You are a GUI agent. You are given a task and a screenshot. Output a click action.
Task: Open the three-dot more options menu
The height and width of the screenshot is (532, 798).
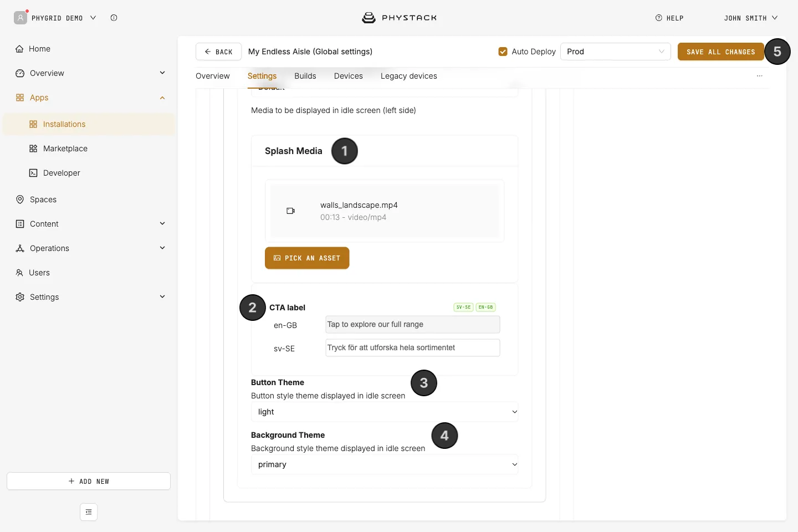pyautogui.click(x=759, y=76)
